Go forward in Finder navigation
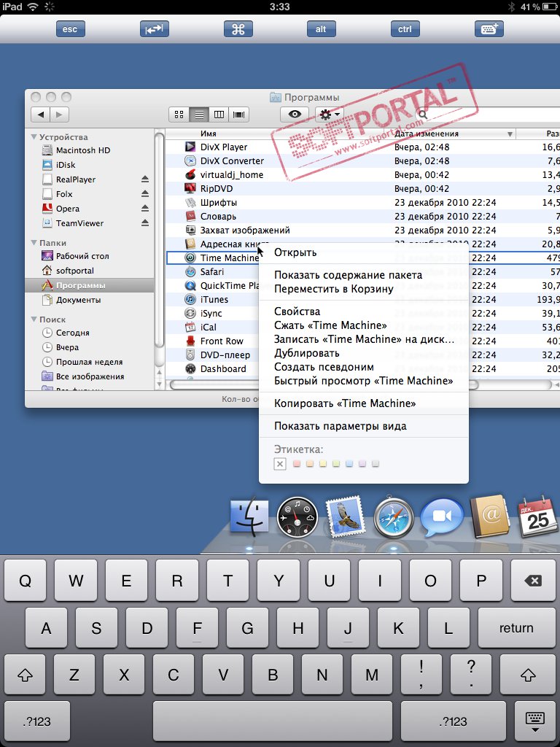This screenshot has width=560, height=747. [59, 115]
